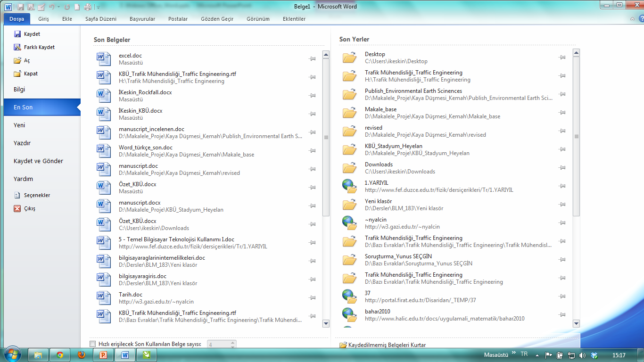This screenshot has width=644, height=362.
Task: Open Sayfa Düzeni ribbon tab
Action: [100, 19]
